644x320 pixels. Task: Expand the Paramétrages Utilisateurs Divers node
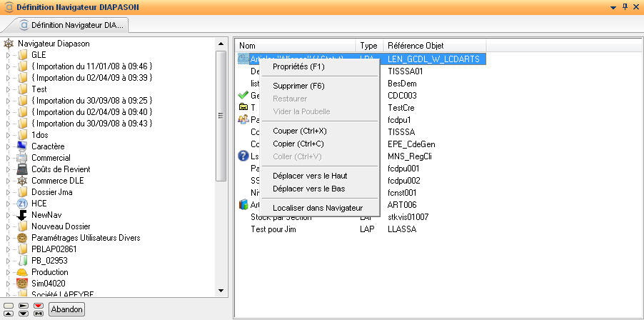click(9, 238)
